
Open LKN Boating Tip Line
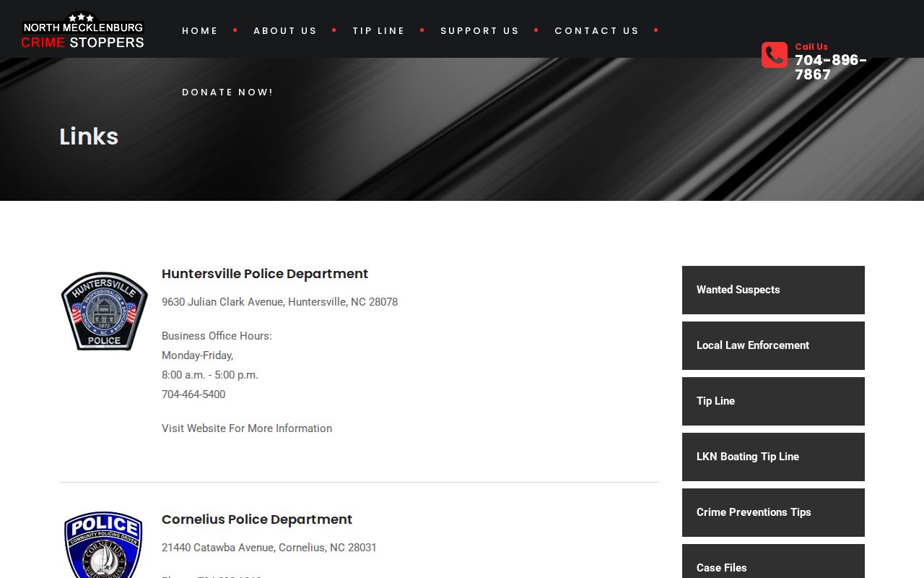(x=773, y=457)
